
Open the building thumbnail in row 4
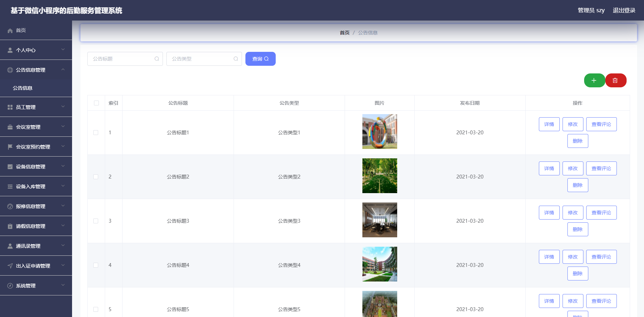point(380,264)
